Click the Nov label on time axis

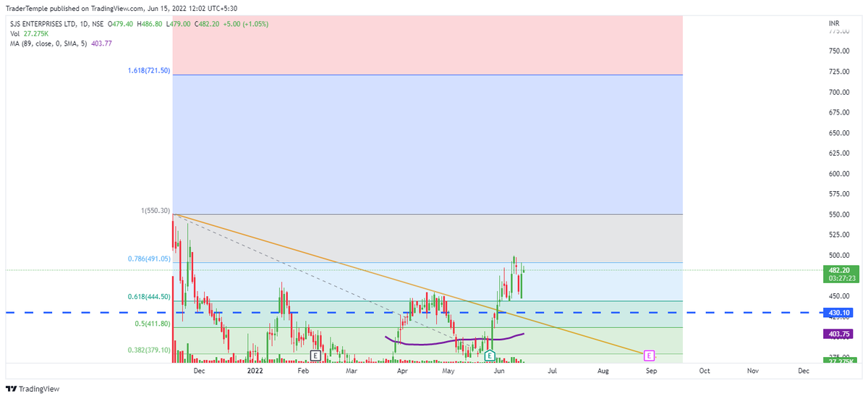pyautogui.click(x=752, y=370)
